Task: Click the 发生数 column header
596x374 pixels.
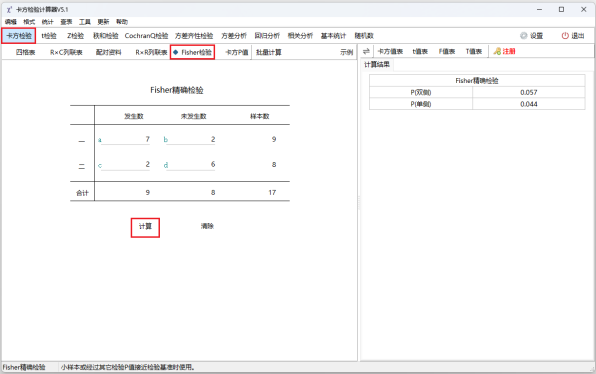Action: [x=134, y=116]
